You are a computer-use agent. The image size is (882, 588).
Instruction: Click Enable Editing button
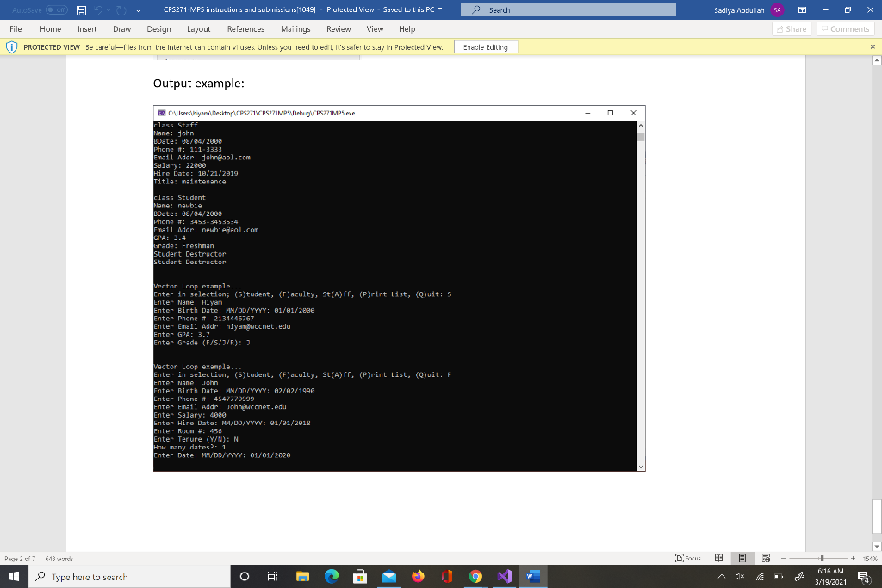[486, 47]
